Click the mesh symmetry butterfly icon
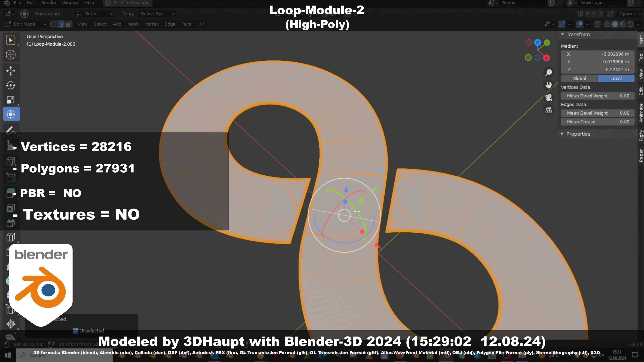The width and height of the screenshot is (644, 362). pyautogui.click(x=580, y=14)
